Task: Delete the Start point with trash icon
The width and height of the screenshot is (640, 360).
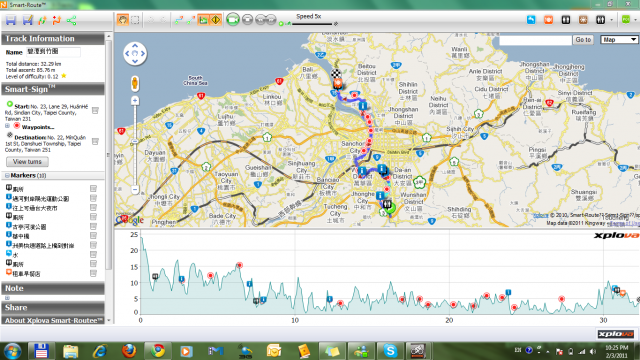Action: pos(95,110)
